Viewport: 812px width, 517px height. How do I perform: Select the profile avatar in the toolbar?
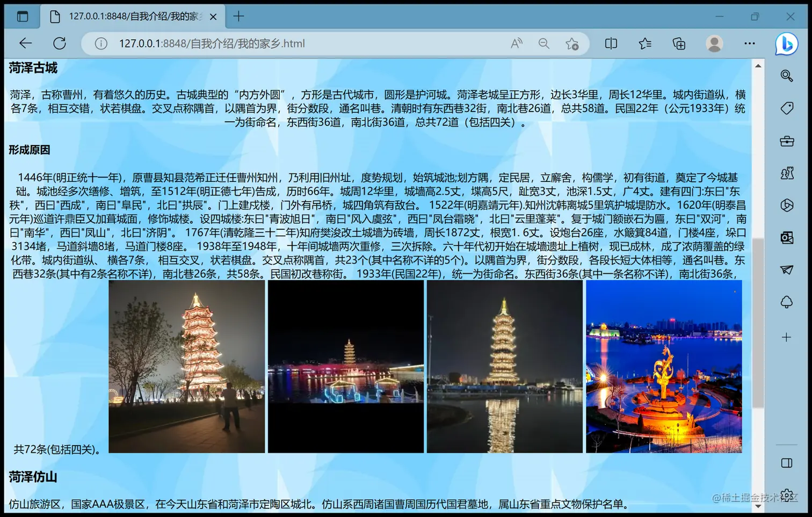pyautogui.click(x=714, y=43)
